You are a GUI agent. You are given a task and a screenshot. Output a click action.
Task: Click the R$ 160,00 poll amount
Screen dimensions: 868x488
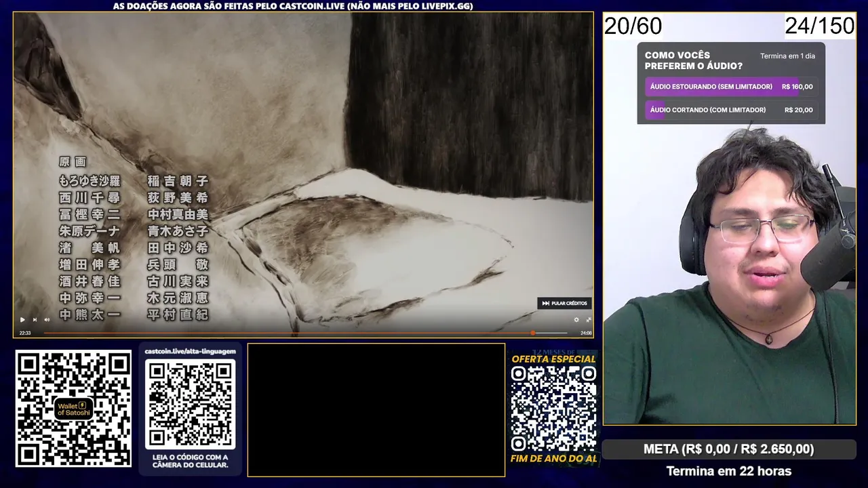(797, 87)
